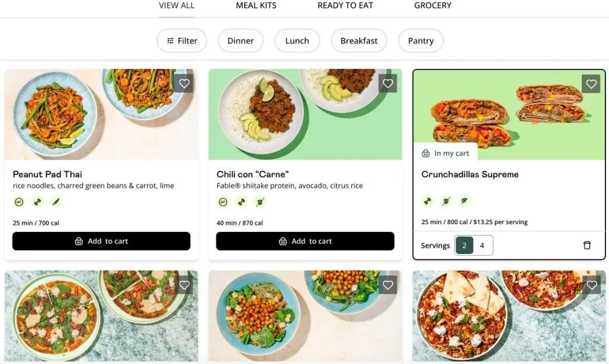
Task: Add Peanut Pad Thai to cart
Action: click(101, 241)
